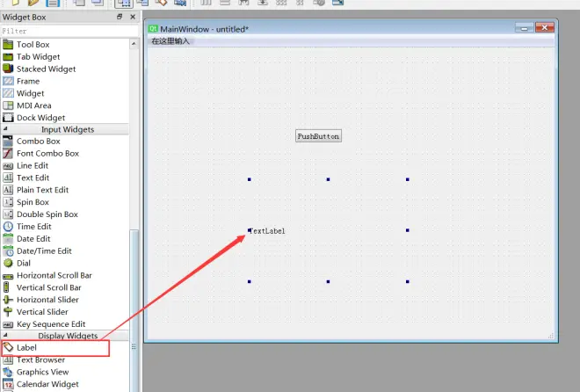This screenshot has width=580, height=392.
Task: Select the TextLabel on the form
Action: point(267,231)
